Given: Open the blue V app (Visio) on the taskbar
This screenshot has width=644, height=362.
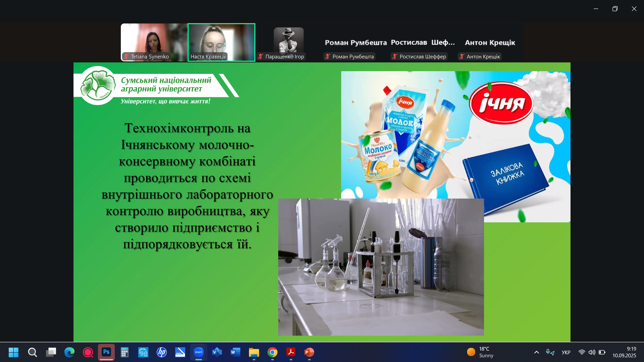Looking at the screenshot, I should 217,352.
